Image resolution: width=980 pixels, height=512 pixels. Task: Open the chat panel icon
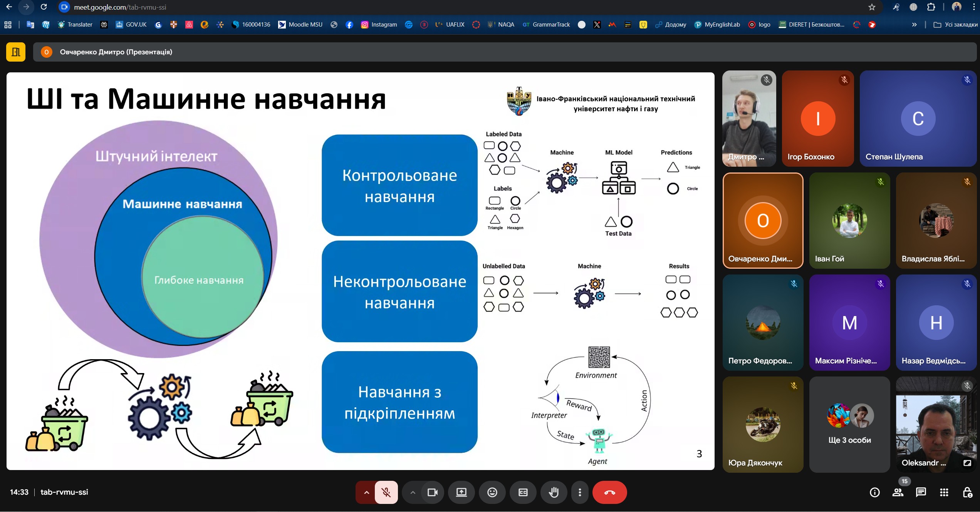coord(921,492)
